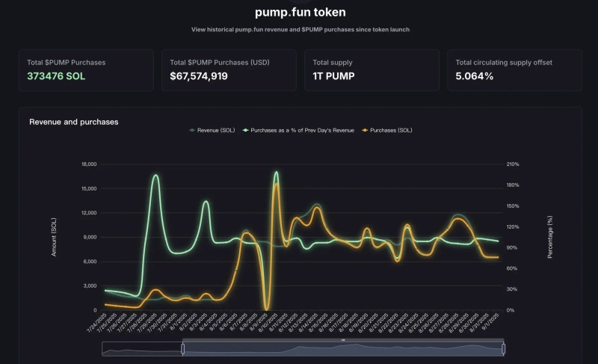Click the Amount (SOL) left axis title
The image size is (598, 364).
pos(54,236)
